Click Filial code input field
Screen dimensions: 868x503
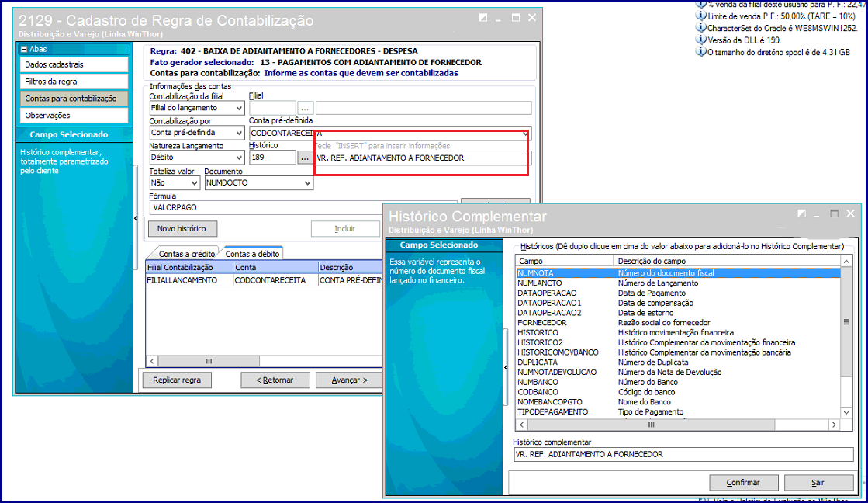[272, 107]
